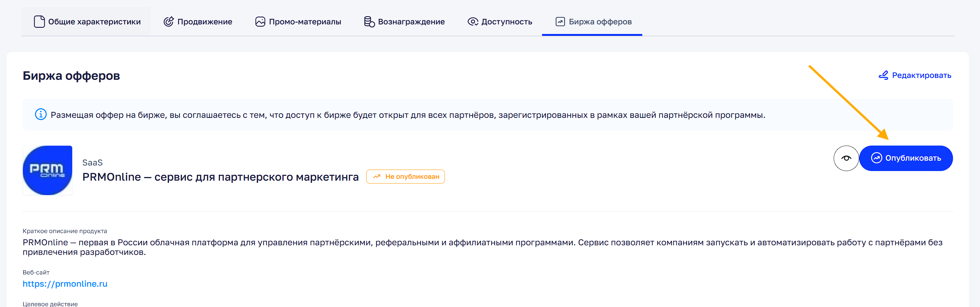
Task: Switch to the Общие характеристики tab
Action: (94, 22)
